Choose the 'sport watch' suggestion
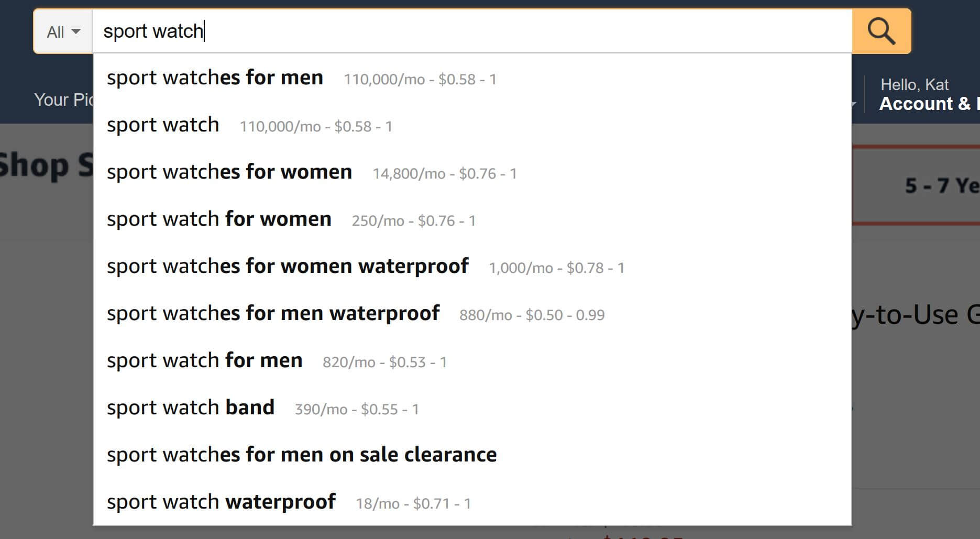Image resolution: width=980 pixels, height=539 pixels. 472,125
